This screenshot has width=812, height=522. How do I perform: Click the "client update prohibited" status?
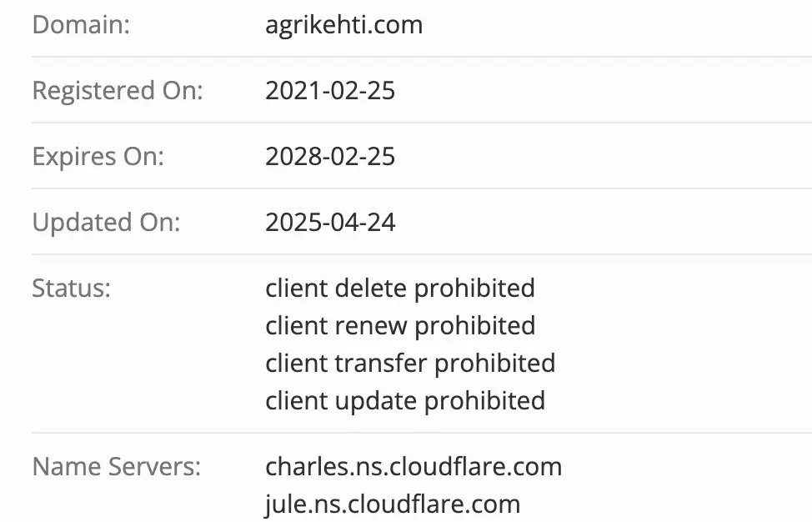click(x=405, y=400)
